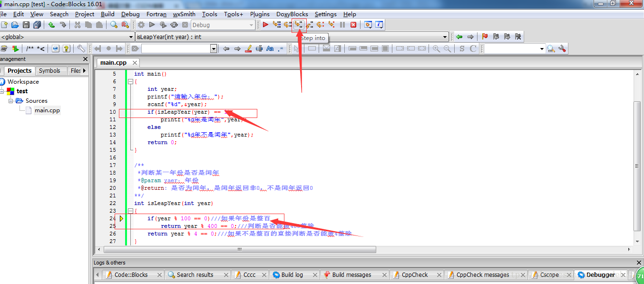The height and width of the screenshot is (284, 644).
Task: Go to the previous bookmark flag icon
Action: click(496, 37)
